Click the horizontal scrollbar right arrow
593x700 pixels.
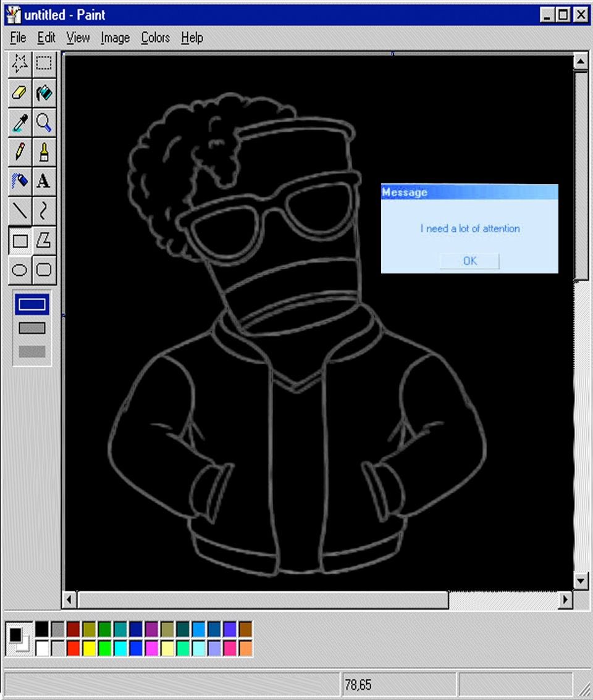565,599
